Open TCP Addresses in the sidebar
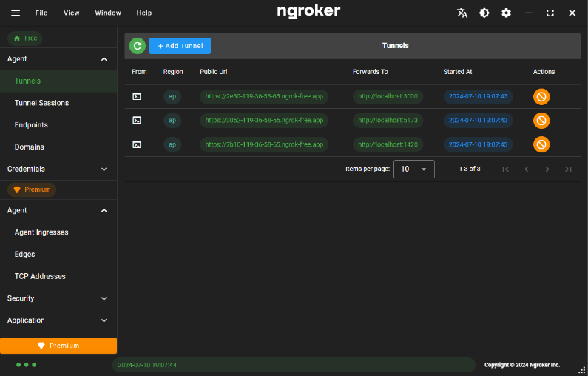 (x=58, y=277)
